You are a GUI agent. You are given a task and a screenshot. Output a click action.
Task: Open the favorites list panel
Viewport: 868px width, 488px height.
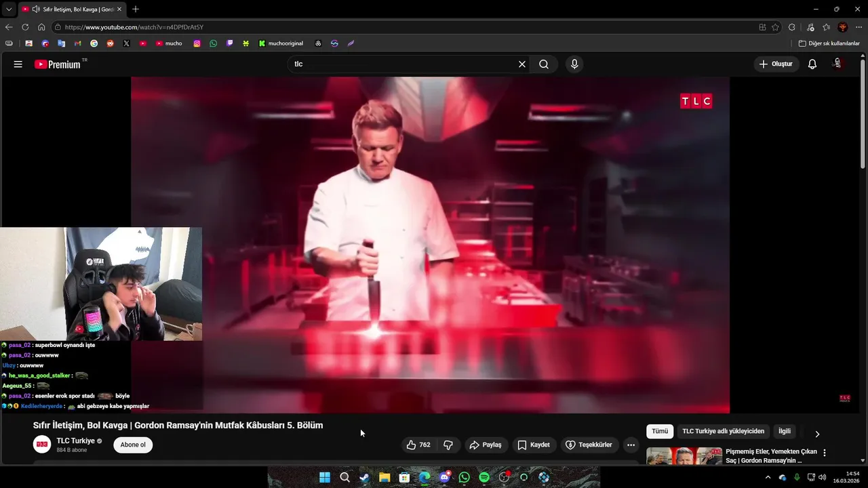[x=827, y=27]
